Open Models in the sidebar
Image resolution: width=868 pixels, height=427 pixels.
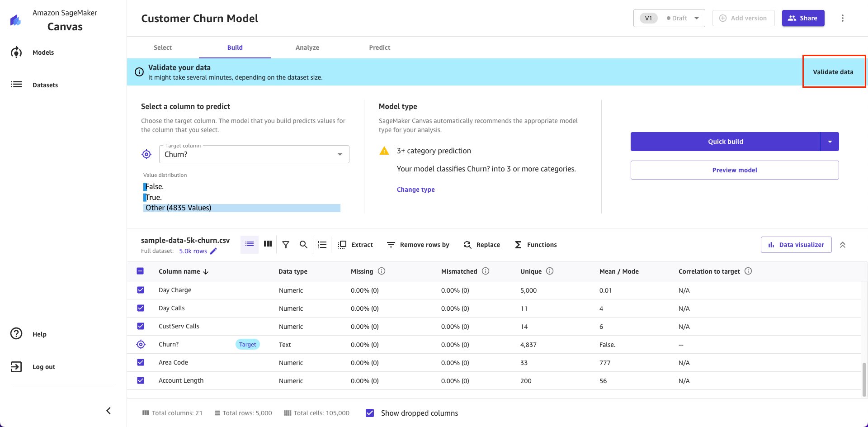coord(43,52)
